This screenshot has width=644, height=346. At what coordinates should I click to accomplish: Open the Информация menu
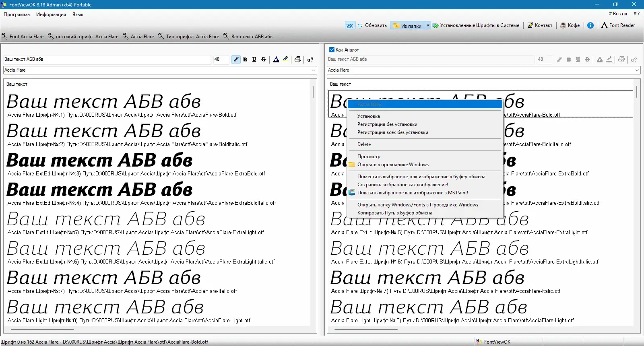pos(51,14)
